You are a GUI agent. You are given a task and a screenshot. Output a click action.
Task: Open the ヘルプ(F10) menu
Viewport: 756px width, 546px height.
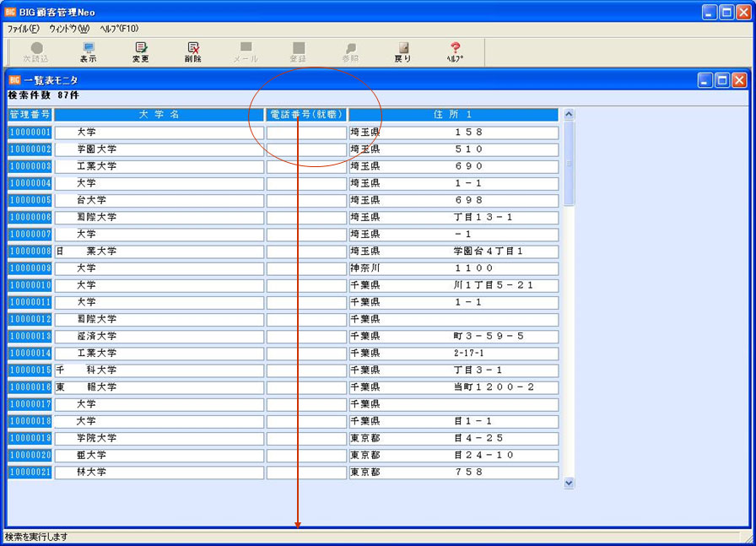coord(119,29)
